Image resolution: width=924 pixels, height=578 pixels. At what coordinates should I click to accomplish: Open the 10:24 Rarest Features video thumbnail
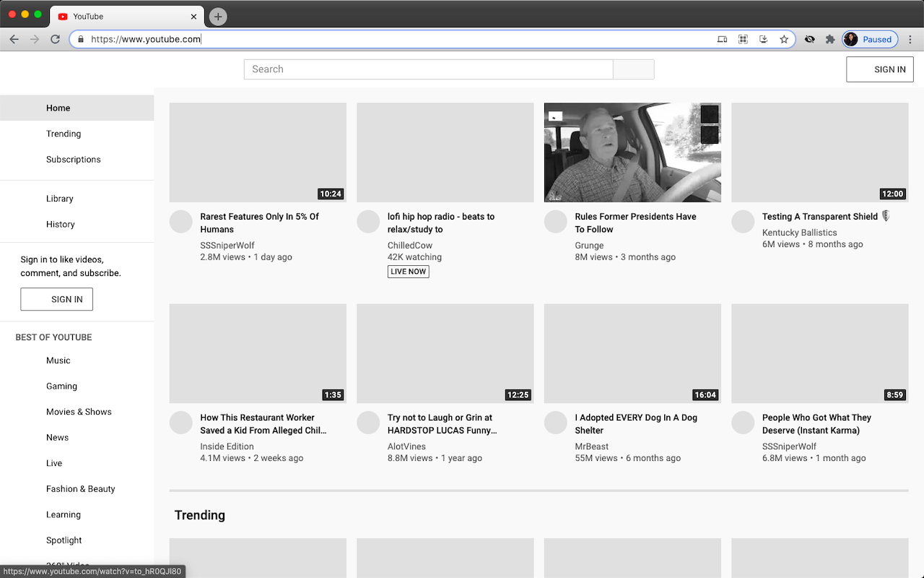258,152
